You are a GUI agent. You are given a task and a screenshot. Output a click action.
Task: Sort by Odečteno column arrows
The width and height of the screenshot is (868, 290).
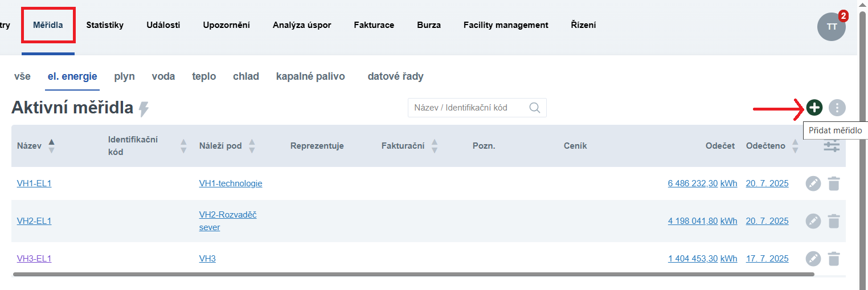click(795, 146)
